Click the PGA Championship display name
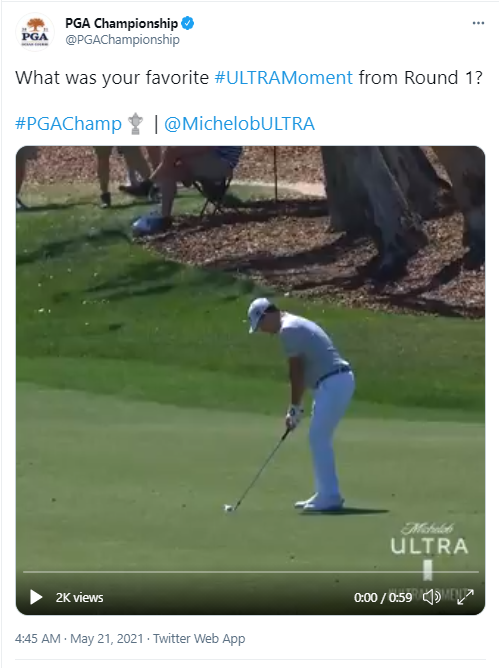Image resolution: width=499 pixels, height=668 pixels. 121,23
